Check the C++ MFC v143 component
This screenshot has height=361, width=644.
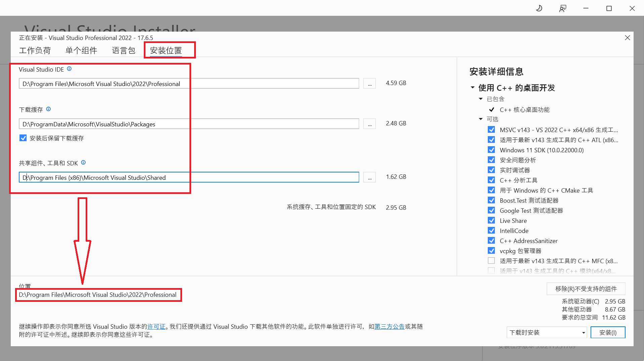[491, 261]
